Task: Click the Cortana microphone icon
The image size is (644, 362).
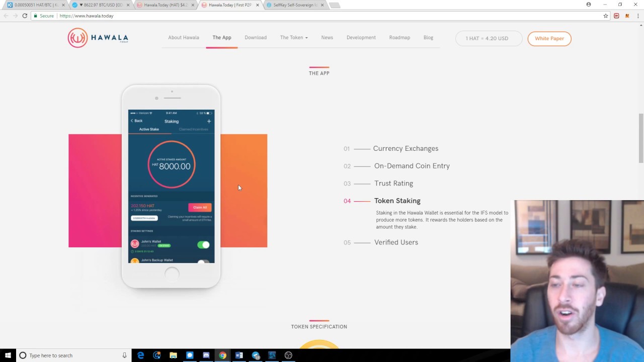Action: tap(124, 355)
